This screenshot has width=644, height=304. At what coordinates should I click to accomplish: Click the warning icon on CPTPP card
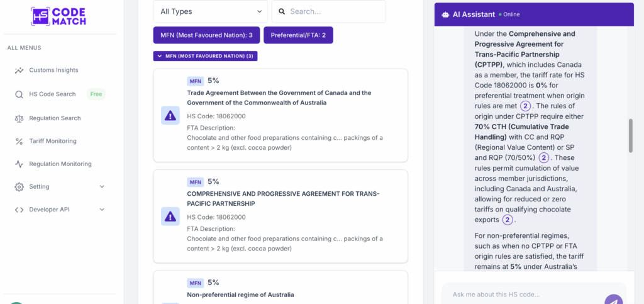pyautogui.click(x=170, y=217)
